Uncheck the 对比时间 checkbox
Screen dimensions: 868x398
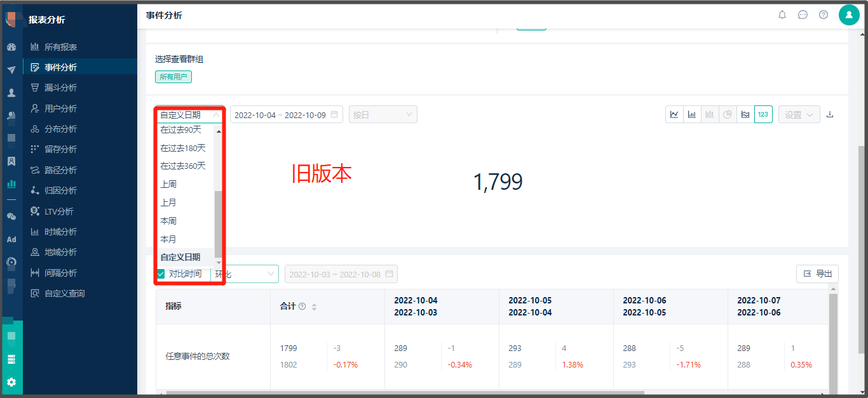161,274
